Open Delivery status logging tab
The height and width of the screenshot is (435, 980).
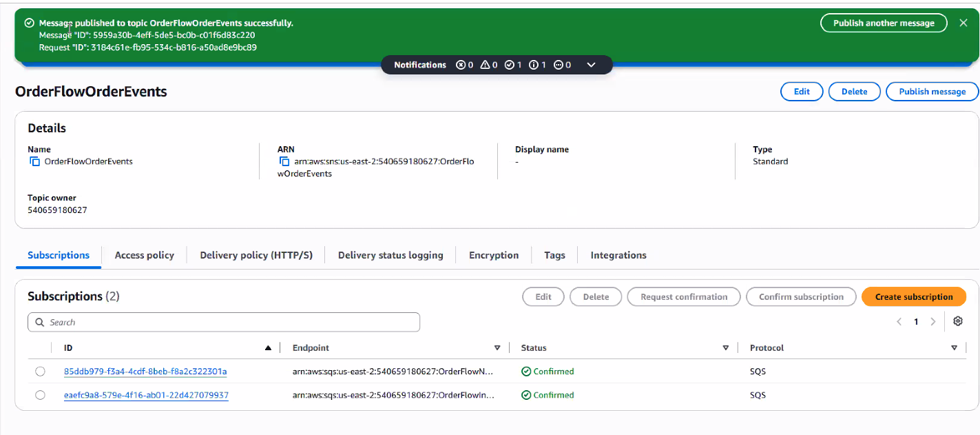pyautogui.click(x=390, y=255)
